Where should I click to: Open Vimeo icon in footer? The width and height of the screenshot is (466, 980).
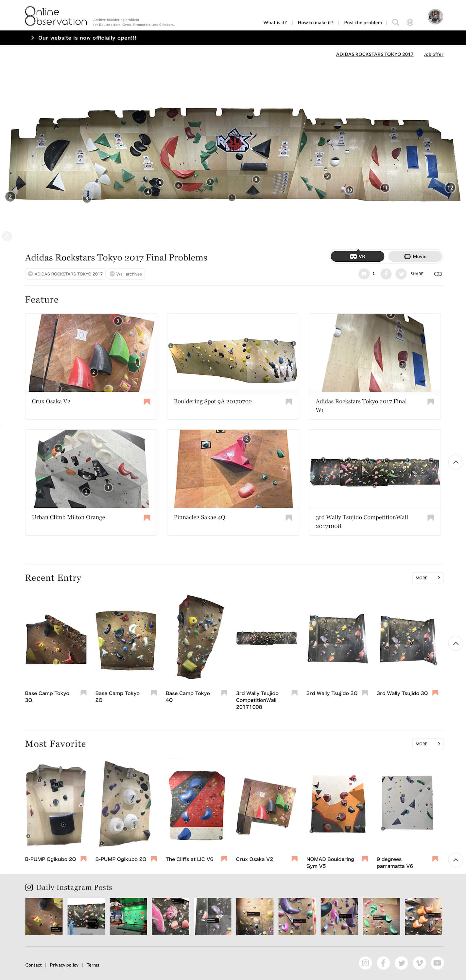419,962
